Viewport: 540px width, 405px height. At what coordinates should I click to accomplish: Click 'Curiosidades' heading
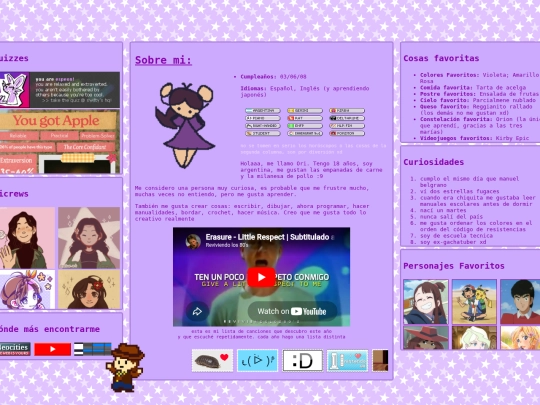434,162
